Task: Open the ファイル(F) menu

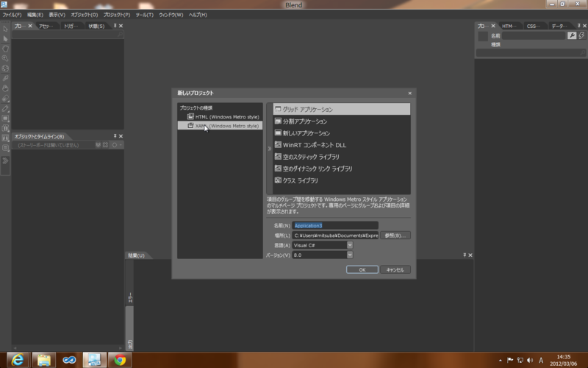Action: click(12, 15)
